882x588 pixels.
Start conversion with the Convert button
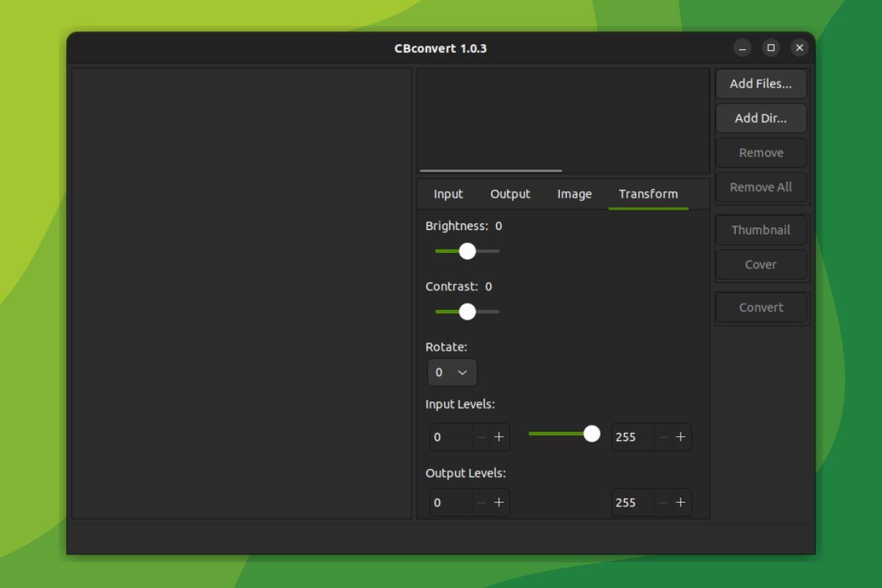[761, 307]
